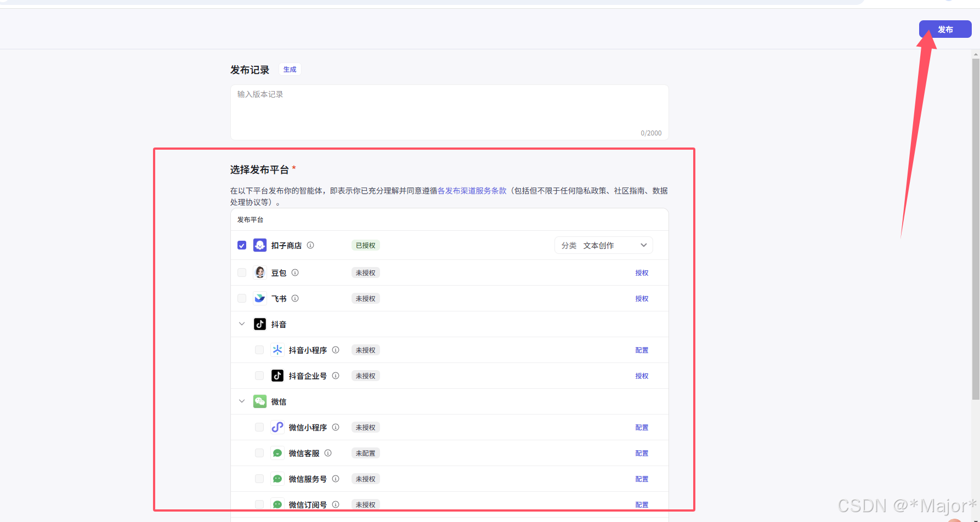Screen dimensions: 980x522
Task: Tick the 飞书 platform checkbox
Action: click(x=242, y=298)
